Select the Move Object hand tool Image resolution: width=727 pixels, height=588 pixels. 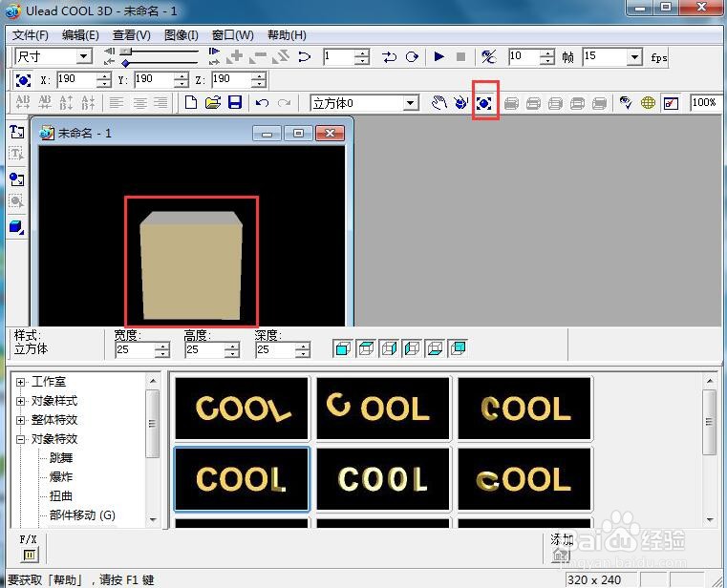point(438,102)
